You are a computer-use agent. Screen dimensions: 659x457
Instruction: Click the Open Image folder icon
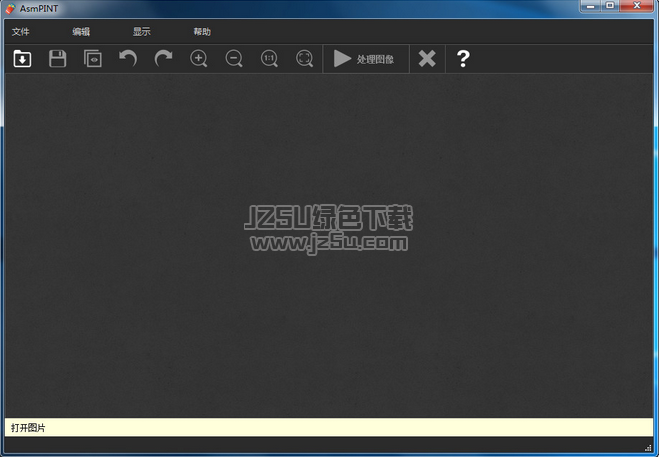22,58
